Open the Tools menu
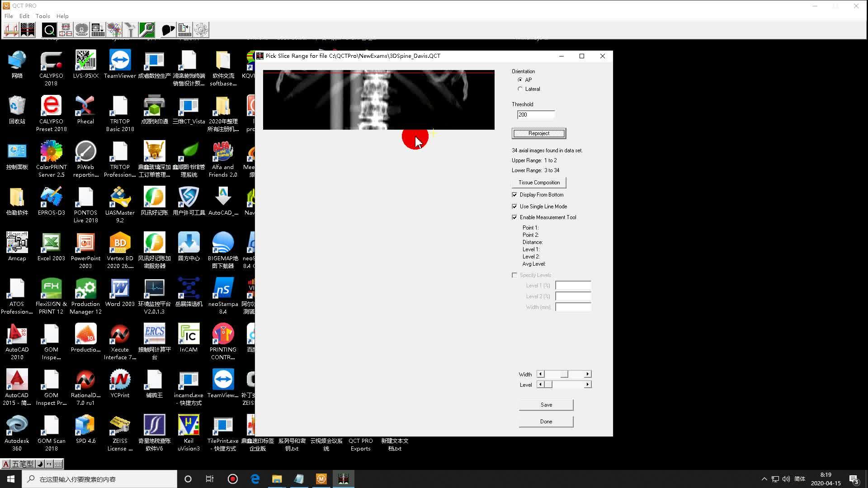 [x=42, y=16]
